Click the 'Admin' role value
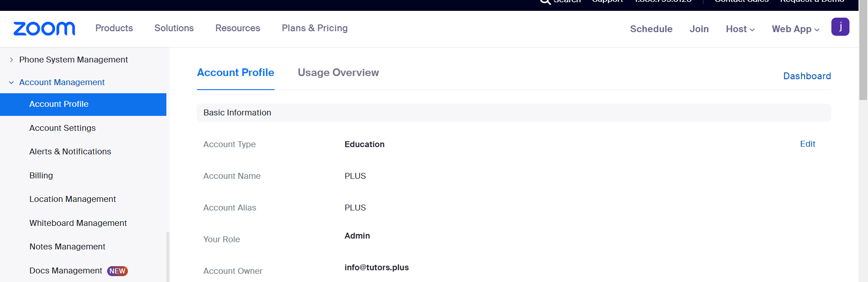868x282 pixels. coord(357,236)
